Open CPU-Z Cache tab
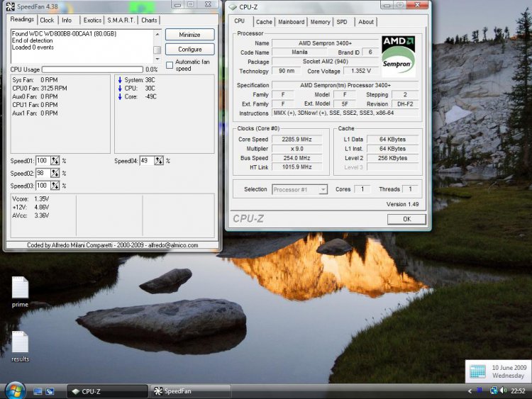This screenshot has width=532, height=399. tap(264, 22)
